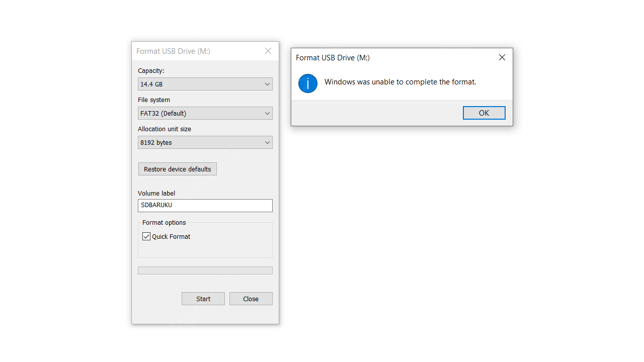644x362 pixels.
Task: Click the Volume label field SDBARUKU
Action: 205,205
